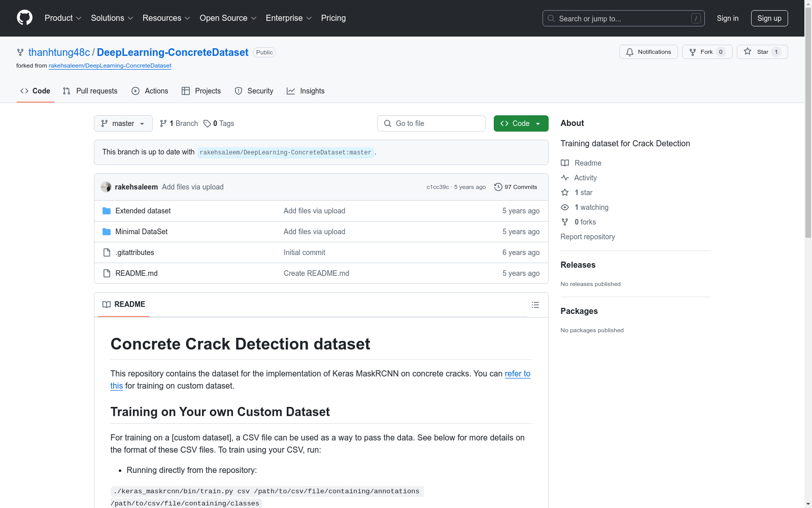
Task: Open the master branch selector
Action: [x=123, y=123]
